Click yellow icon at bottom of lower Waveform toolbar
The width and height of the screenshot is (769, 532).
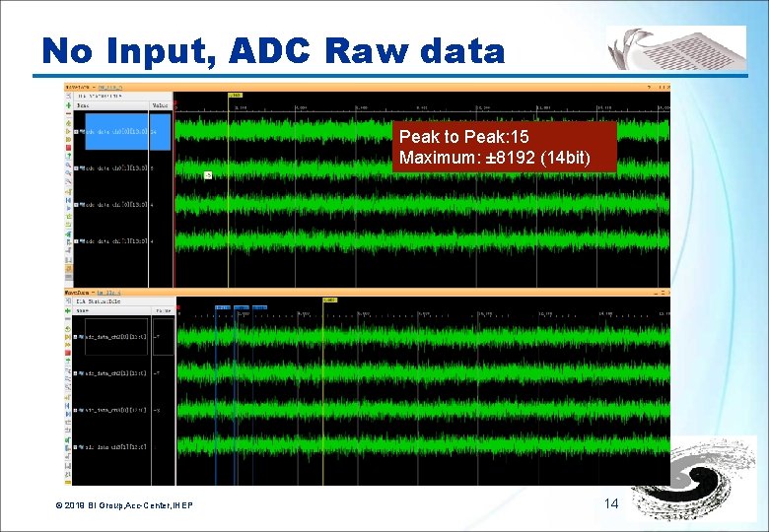68,482
